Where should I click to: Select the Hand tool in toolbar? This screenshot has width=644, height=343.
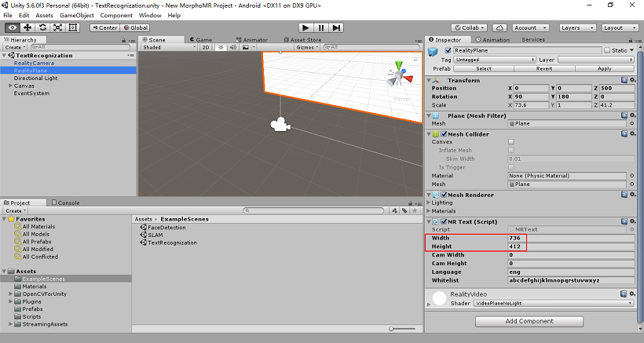(x=13, y=27)
